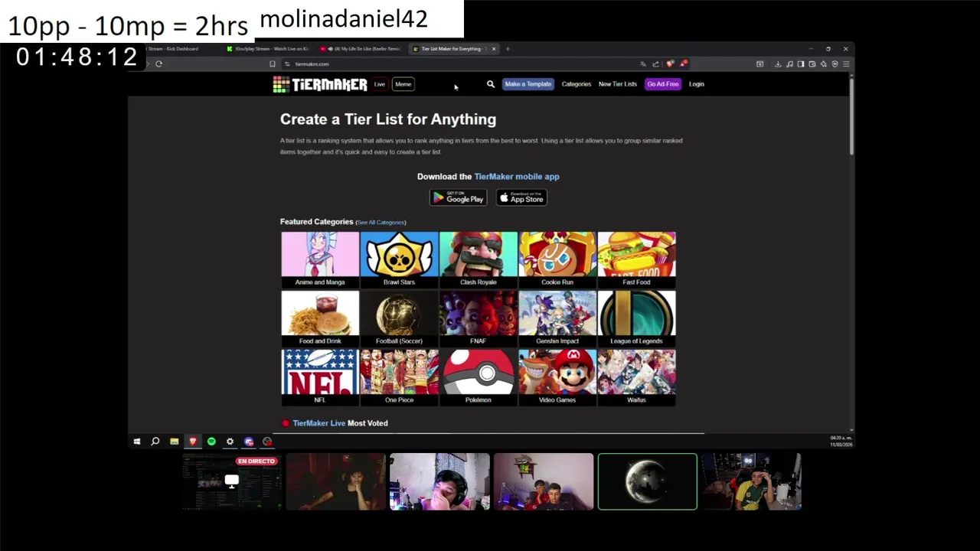Click the browser reload button

[x=158, y=64]
